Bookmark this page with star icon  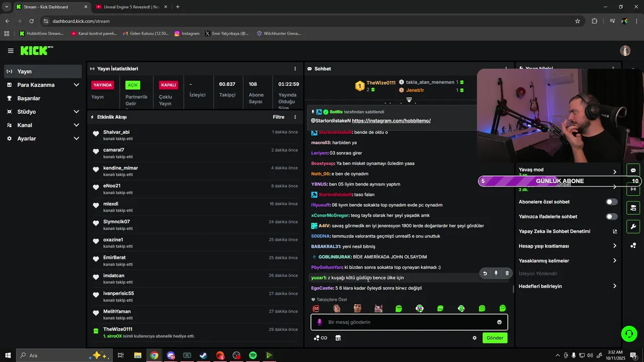point(578,21)
